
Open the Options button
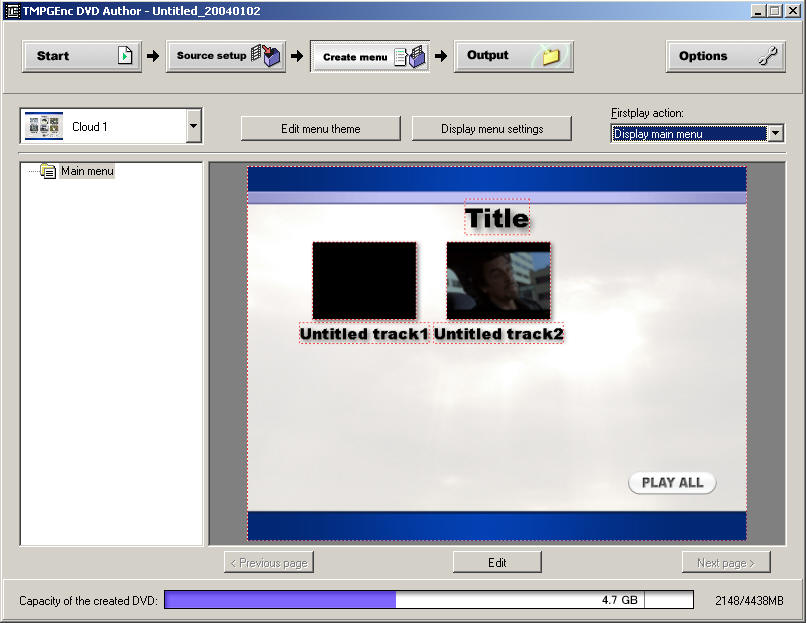[726, 56]
